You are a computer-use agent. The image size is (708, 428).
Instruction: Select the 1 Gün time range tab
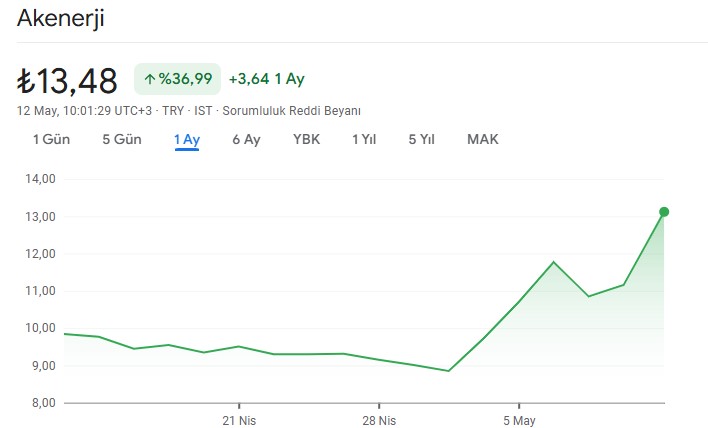point(51,140)
